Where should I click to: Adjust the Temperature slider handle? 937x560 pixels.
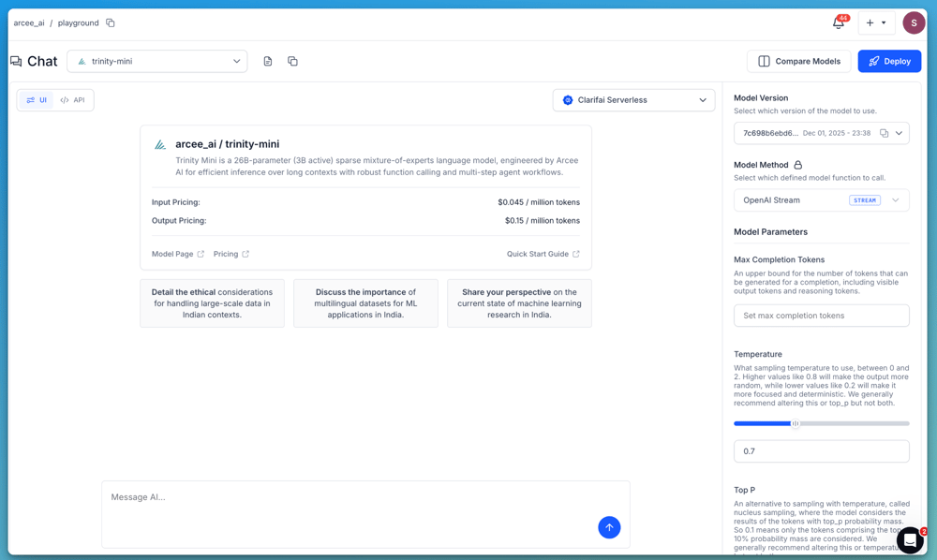pos(795,423)
